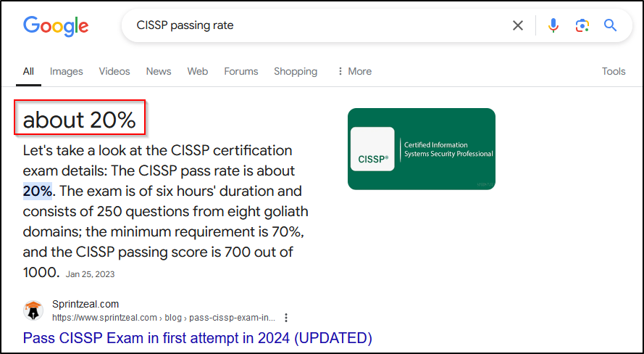Open the Forums tab
Image resolution: width=644 pixels, height=354 pixels.
[241, 71]
